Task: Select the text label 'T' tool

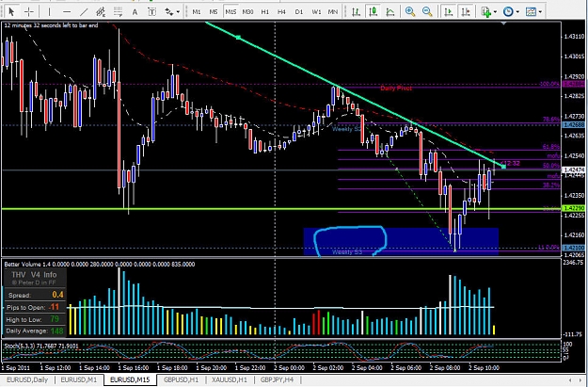Action: click(151, 11)
